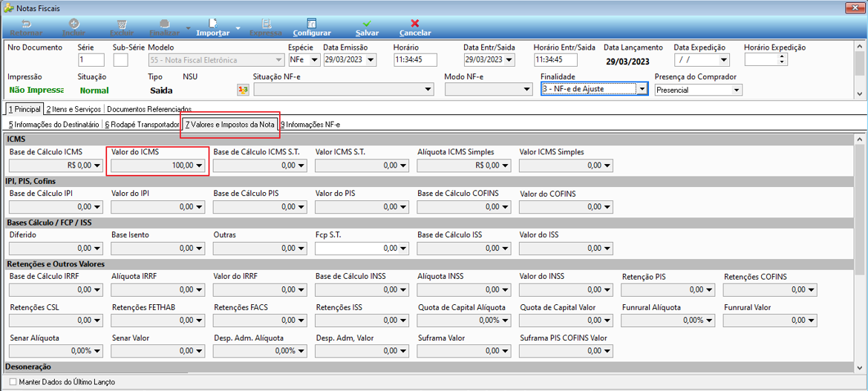Open the Data Emissão date picker

371,60
